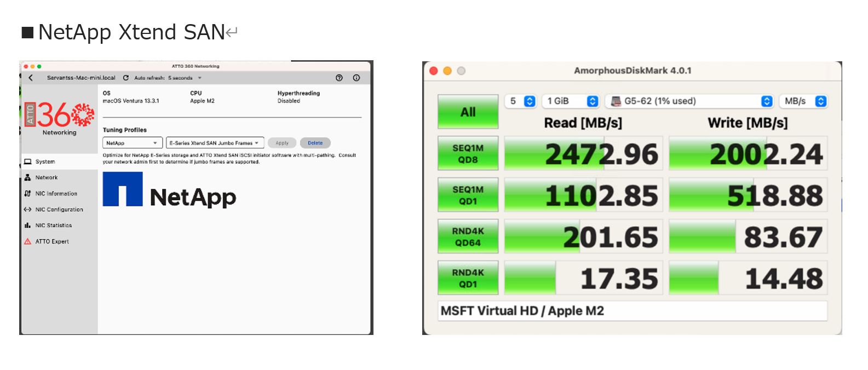This screenshot has height=370, width=868.
Task: Minimize the AmorphousDiskMark window
Action: pos(447,71)
